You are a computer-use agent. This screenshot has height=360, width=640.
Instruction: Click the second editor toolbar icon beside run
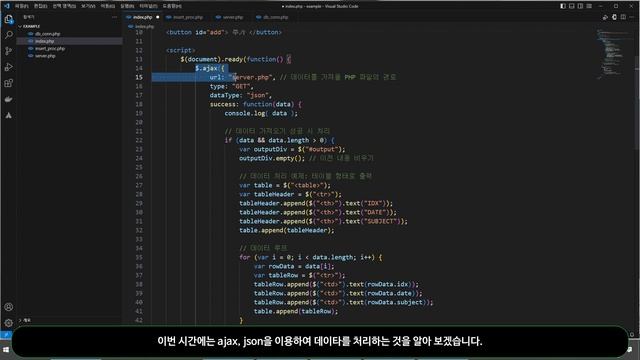614,17
